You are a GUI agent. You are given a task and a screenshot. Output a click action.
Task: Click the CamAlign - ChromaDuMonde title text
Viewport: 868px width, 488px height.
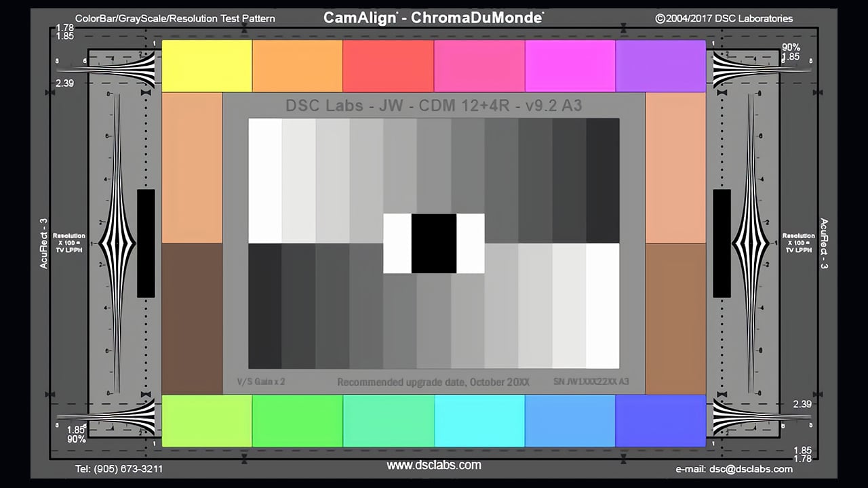coord(434,18)
